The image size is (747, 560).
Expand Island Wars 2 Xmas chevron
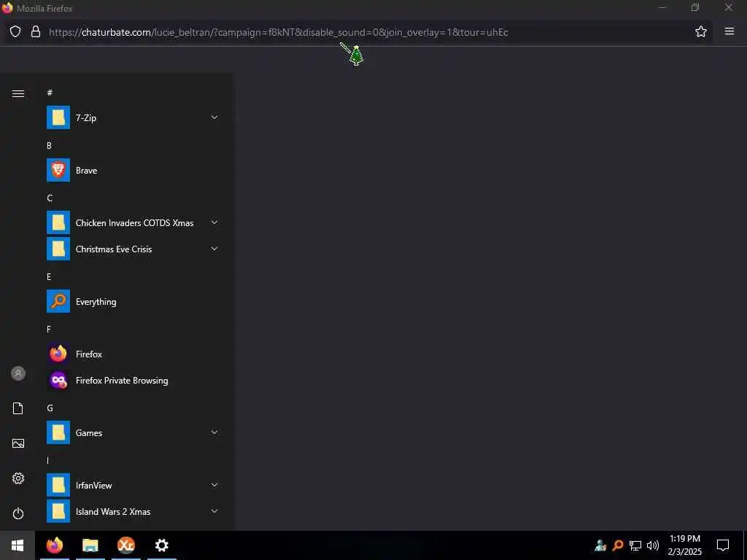[214, 511]
